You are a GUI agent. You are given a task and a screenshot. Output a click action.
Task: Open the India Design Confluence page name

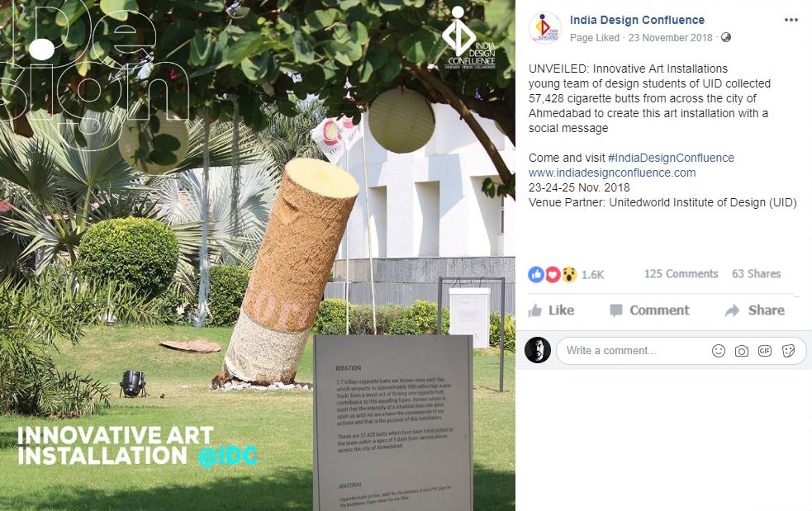click(637, 20)
